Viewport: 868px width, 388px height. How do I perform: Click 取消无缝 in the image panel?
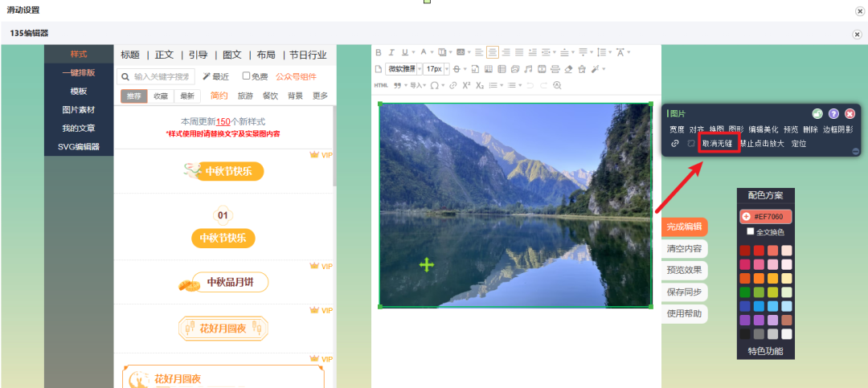click(x=718, y=143)
